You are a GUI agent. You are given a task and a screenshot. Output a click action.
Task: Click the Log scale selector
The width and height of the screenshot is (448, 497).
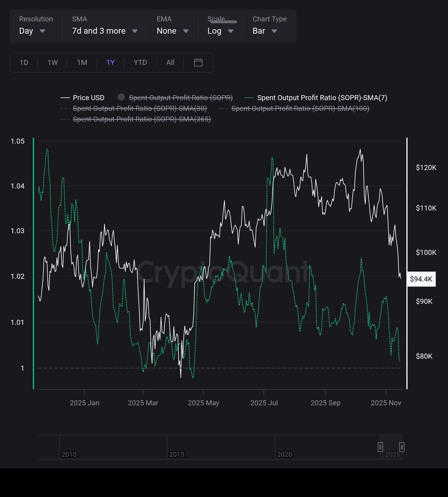pyautogui.click(x=220, y=31)
